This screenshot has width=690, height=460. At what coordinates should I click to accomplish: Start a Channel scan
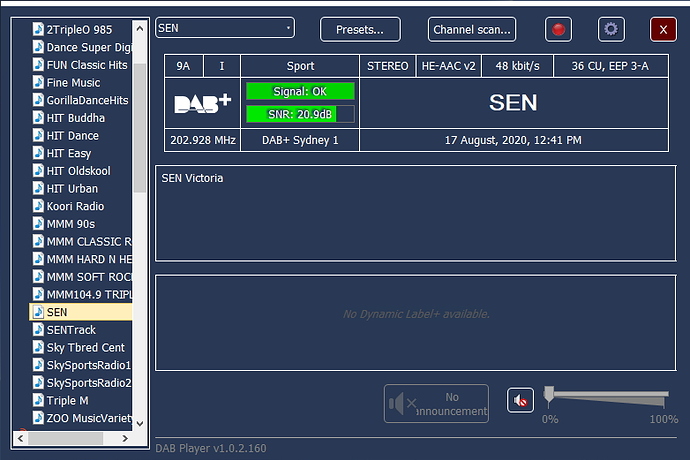tap(472, 29)
